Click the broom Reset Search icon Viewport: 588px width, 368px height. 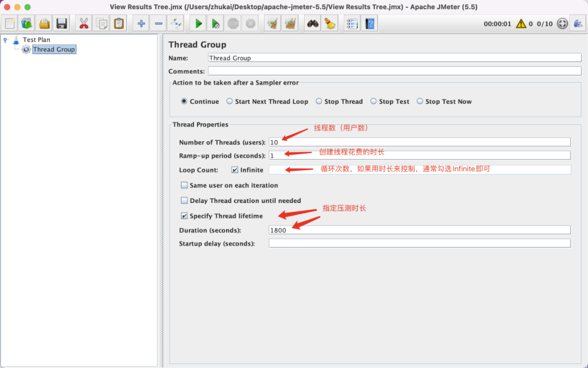[x=329, y=23]
